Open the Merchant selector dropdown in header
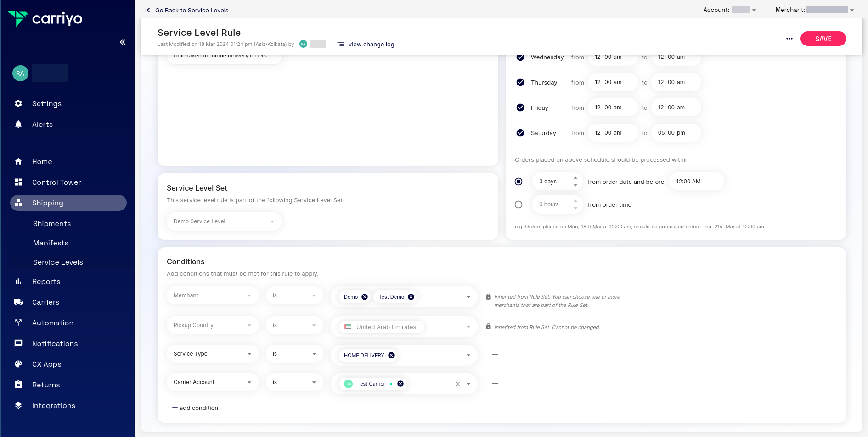Image resolution: width=868 pixels, height=437 pixels. click(x=830, y=10)
